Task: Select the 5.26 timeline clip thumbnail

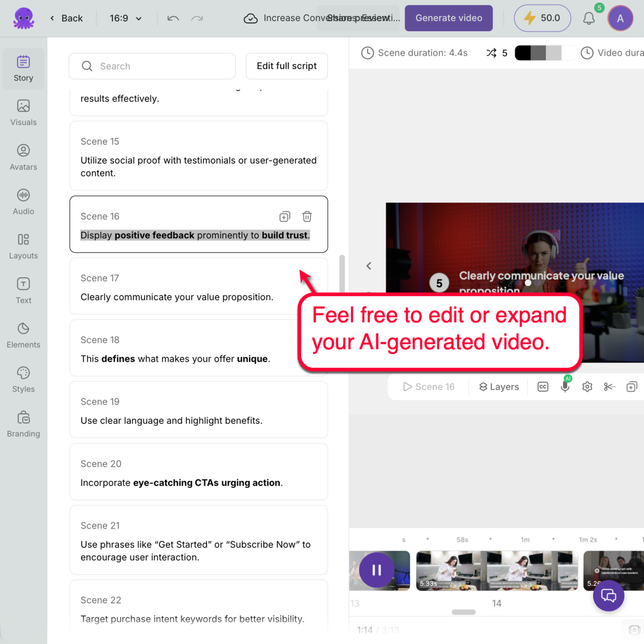Action: point(613,570)
